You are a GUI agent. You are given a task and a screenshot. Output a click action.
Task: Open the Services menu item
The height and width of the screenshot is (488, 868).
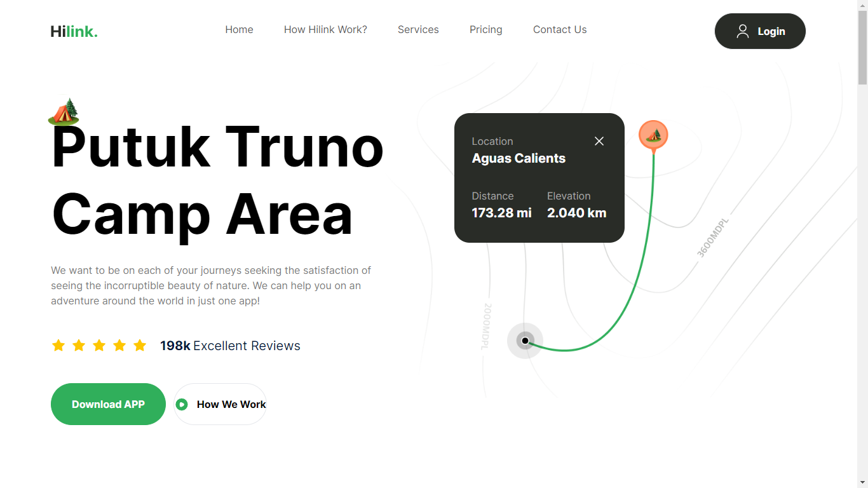pos(418,29)
